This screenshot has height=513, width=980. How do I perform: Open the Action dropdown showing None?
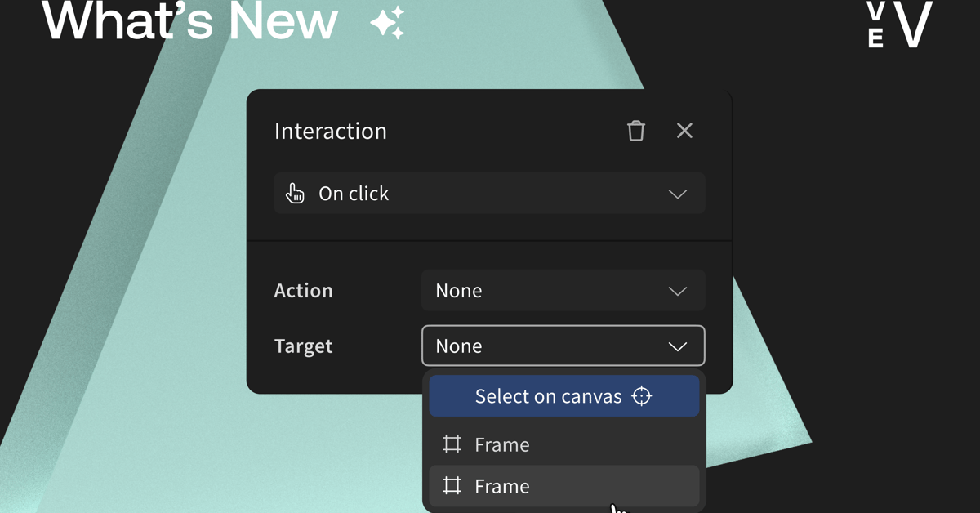pyautogui.click(x=563, y=290)
